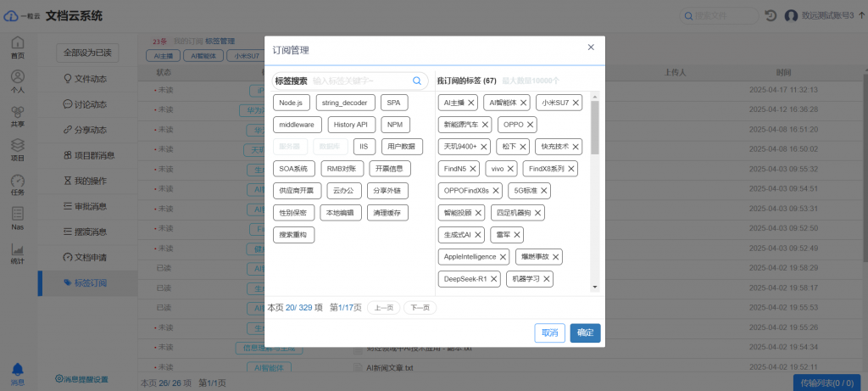Click the 上一页 previous page button

(383, 308)
